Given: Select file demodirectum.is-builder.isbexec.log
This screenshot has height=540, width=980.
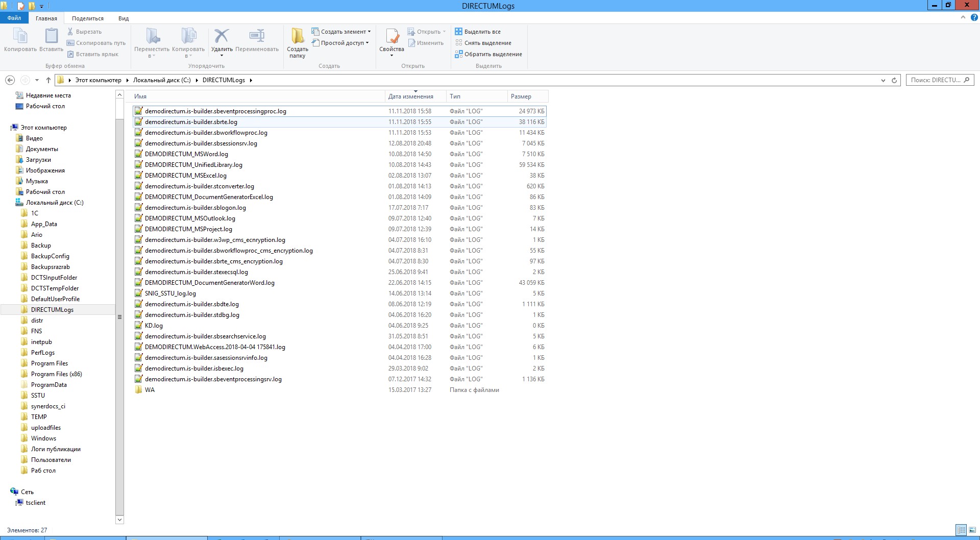Looking at the screenshot, I should tap(194, 369).
